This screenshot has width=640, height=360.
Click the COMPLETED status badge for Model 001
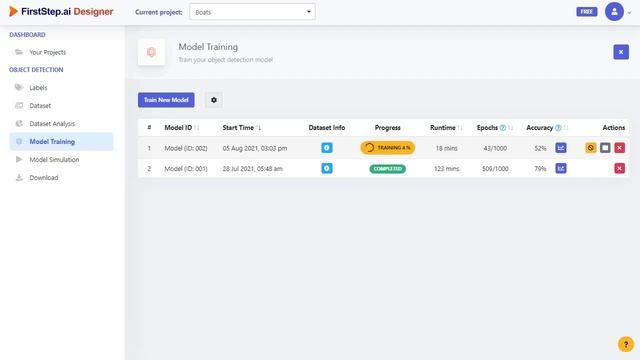(387, 169)
